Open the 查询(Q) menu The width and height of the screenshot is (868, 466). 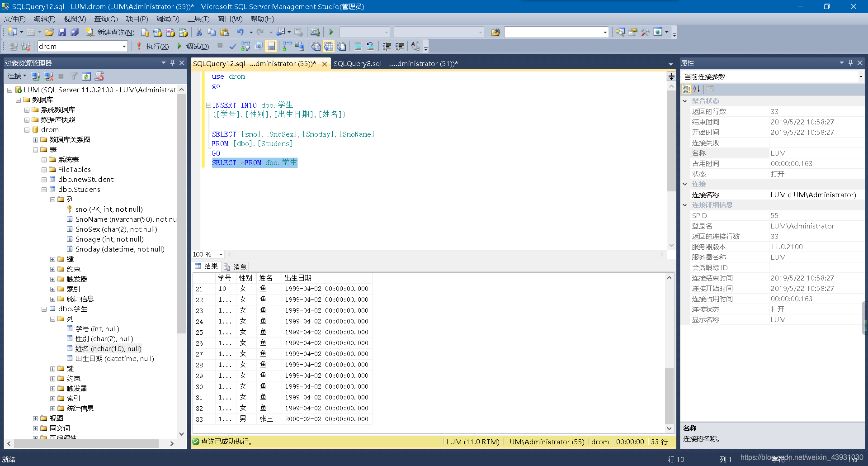106,19
